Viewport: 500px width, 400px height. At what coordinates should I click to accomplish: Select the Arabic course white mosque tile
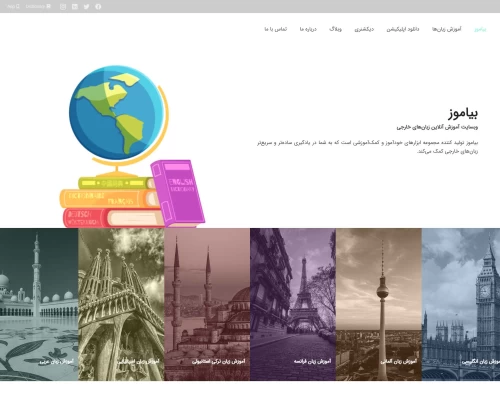click(x=39, y=304)
